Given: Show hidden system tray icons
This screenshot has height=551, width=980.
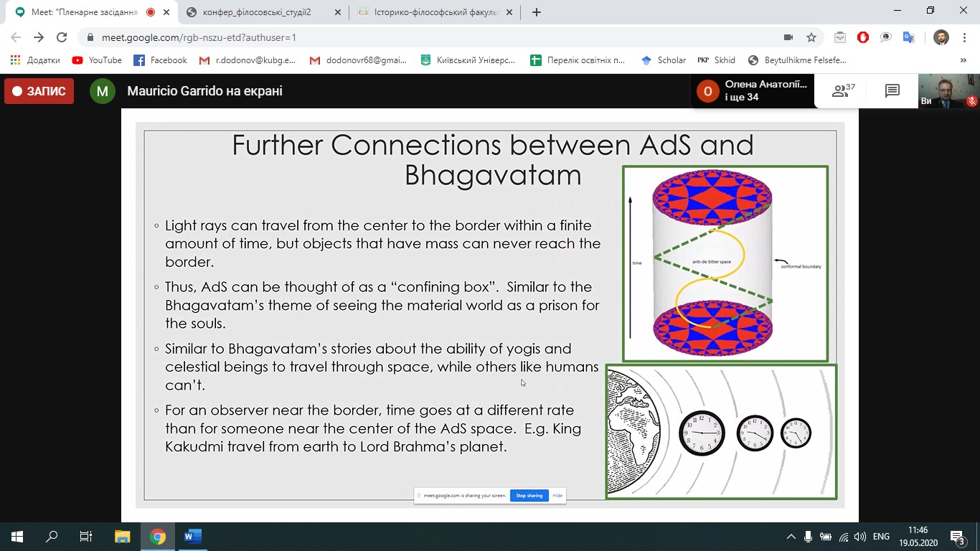Looking at the screenshot, I should coord(791,537).
